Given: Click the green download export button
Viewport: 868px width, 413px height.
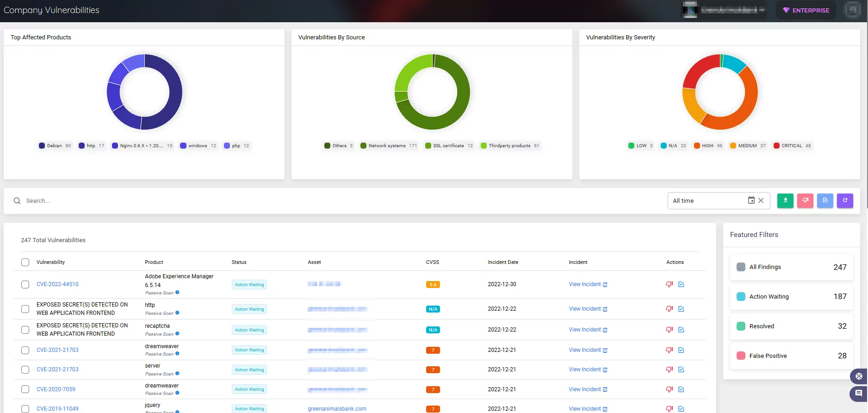Looking at the screenshot, I should [785, 200].
